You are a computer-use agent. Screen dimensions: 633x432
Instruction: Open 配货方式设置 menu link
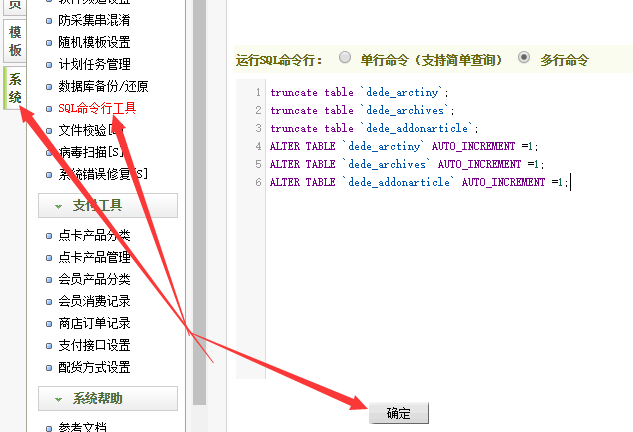[x=94, y=367]
